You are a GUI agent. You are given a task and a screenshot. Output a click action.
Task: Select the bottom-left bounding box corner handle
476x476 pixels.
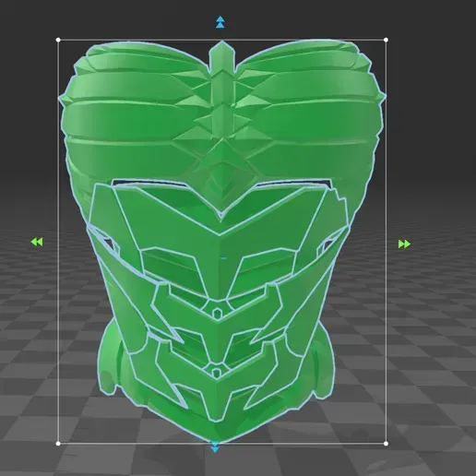(x=58, y=444)
